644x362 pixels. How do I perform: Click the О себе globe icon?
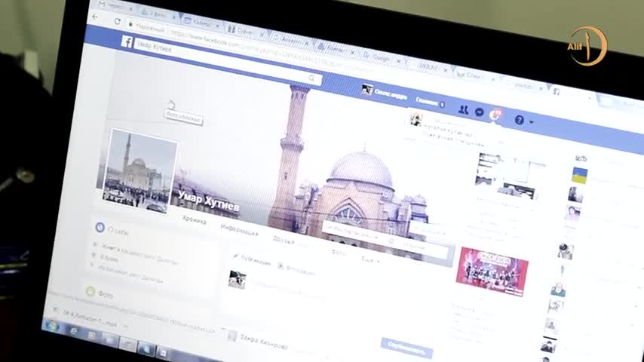(100, 227)
